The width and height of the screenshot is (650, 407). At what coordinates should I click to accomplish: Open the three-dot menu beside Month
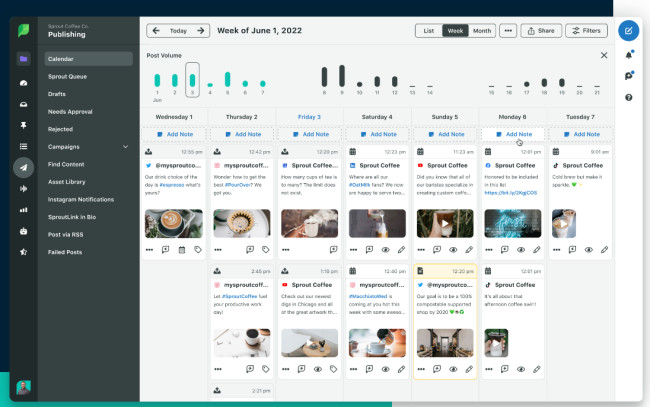click(x=508, y=31)
